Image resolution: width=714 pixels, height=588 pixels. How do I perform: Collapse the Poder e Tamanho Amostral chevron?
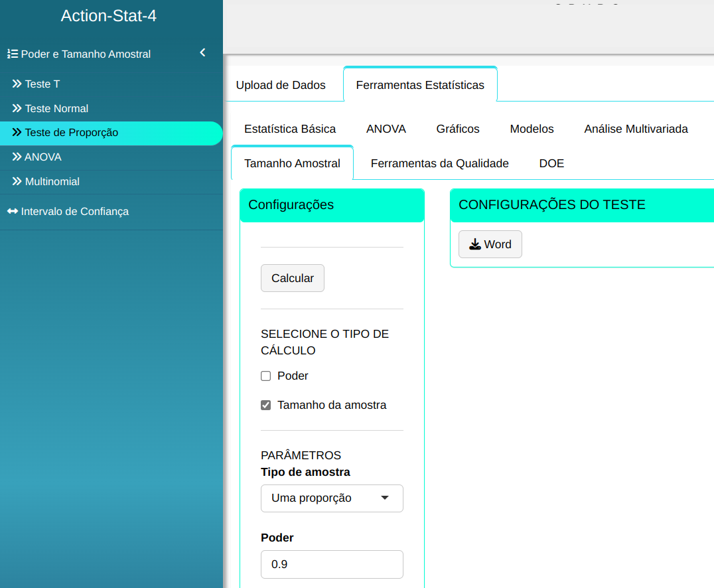tap(202, 53)
